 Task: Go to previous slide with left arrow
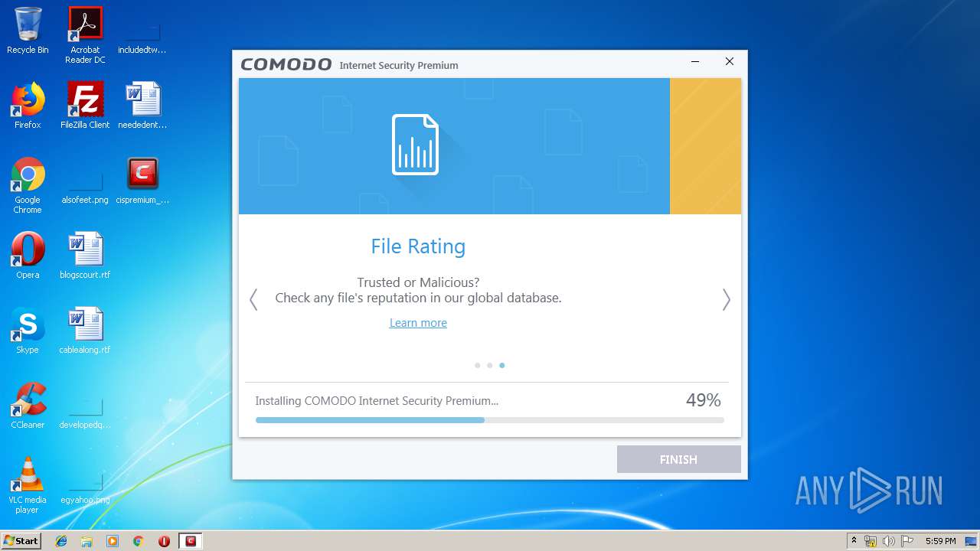[x=253, y=299]
